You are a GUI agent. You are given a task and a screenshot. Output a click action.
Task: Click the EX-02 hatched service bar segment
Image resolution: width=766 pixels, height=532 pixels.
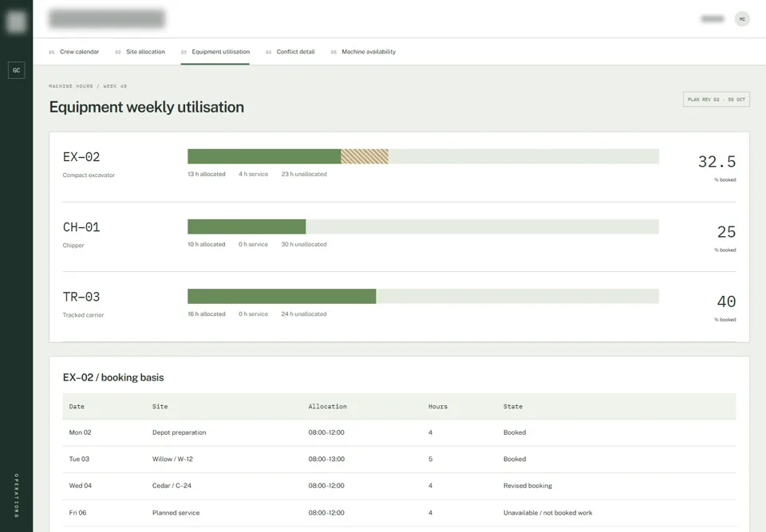pyautogui.click(x=365, y=156)
